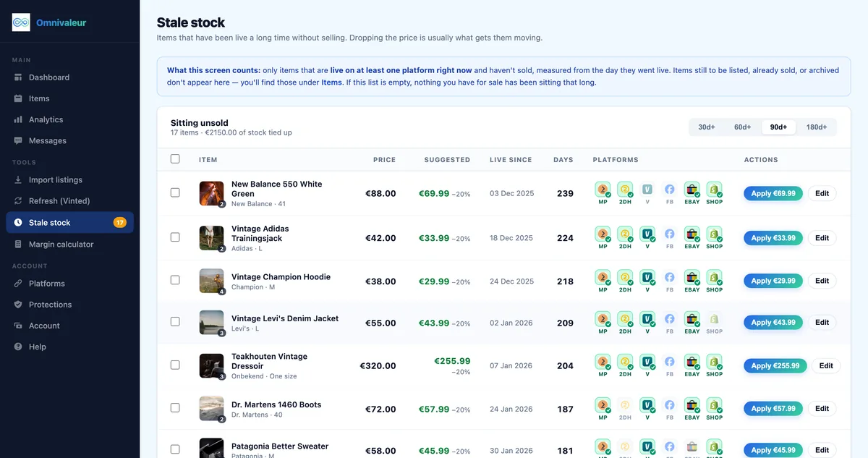Viewport: 868px width, 458px height.
Task: Apply €57.99 to Dr. Martens 1460 Boots
Action: [773, 409]
